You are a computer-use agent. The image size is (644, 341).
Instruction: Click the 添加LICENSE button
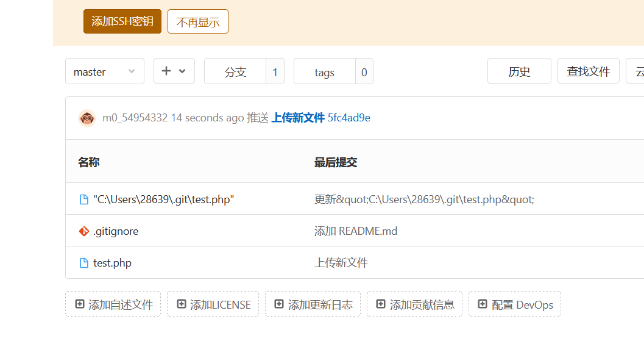point(213,304)
